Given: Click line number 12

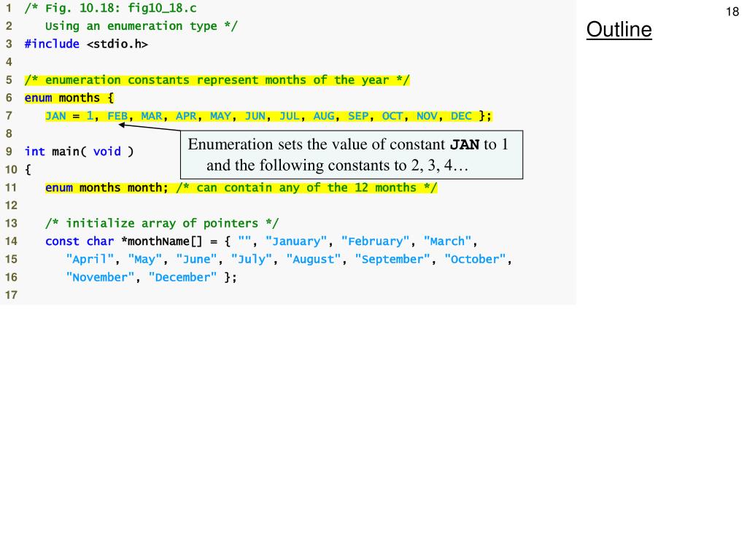Looking at the screenshot, I should click(x=11, y=206).
